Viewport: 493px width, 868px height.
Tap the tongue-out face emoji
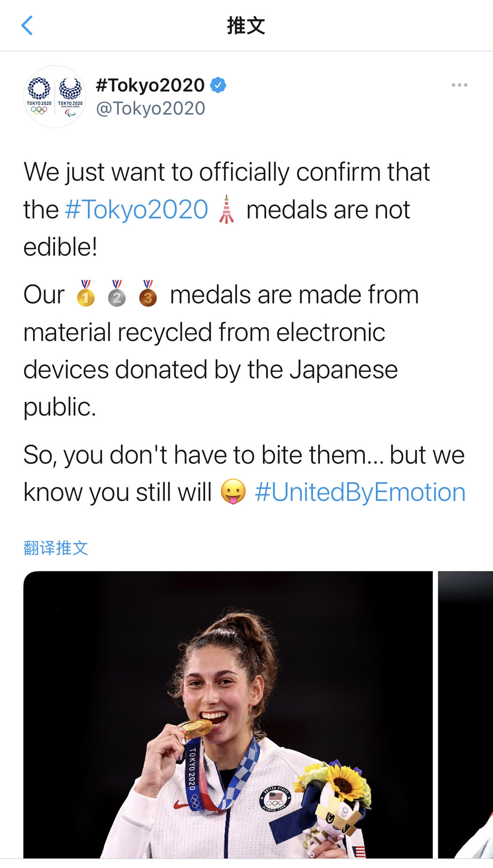click(x=233, y=491)
